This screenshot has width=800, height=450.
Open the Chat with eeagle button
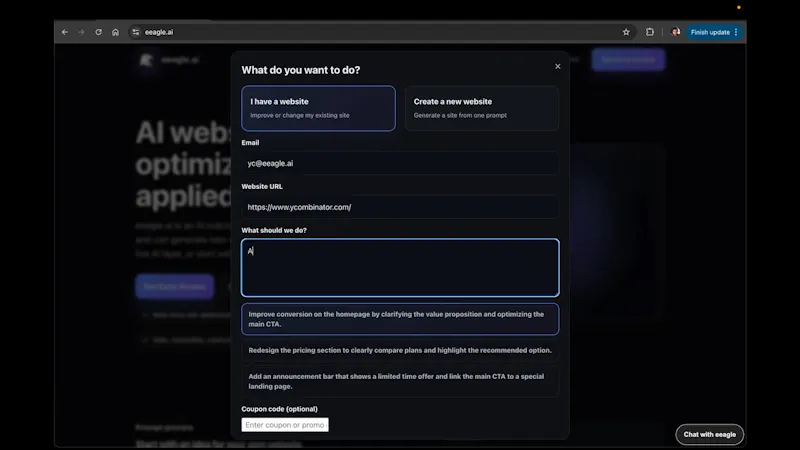point(710,435)
